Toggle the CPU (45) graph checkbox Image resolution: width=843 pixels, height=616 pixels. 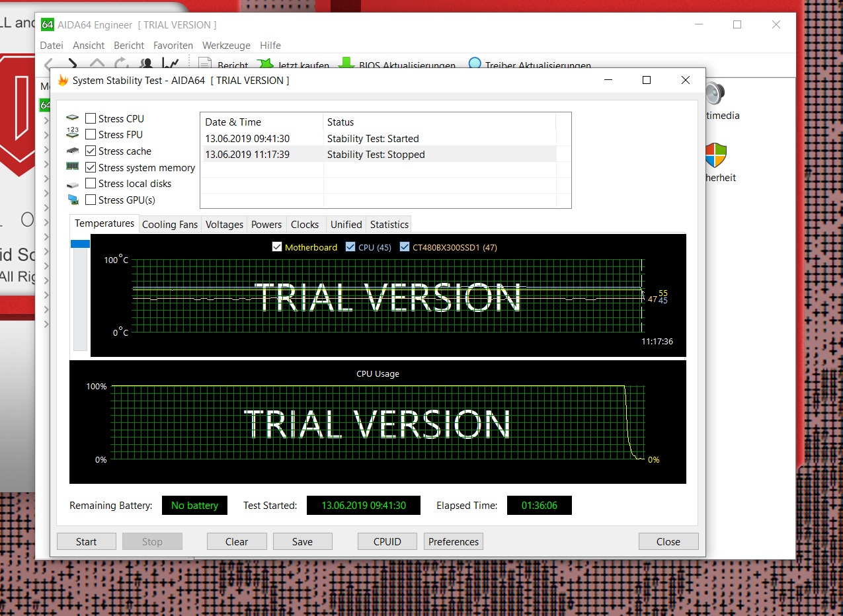coord(350,247)
